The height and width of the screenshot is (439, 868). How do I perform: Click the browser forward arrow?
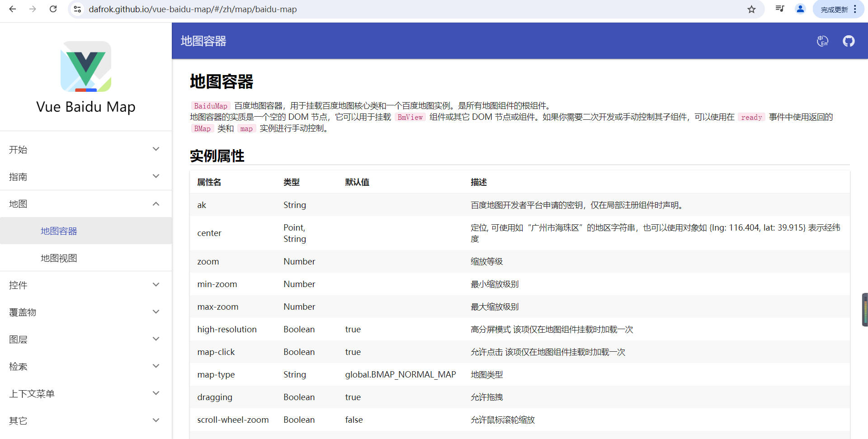33,9
